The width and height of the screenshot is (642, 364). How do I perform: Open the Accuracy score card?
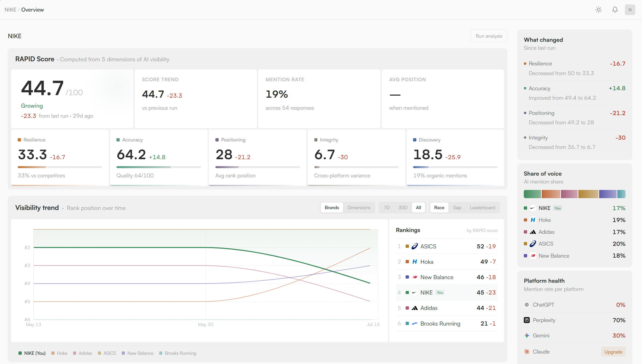(x=159, y=158)
